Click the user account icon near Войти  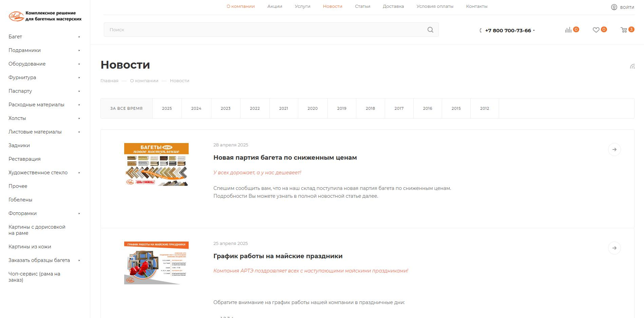[x=614, y=7]
